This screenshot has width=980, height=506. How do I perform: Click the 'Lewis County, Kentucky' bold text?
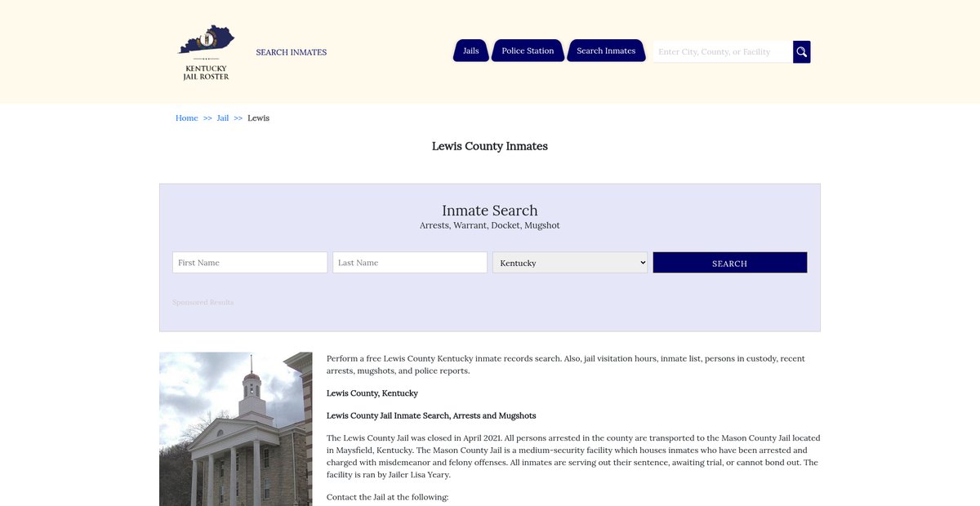372,393
